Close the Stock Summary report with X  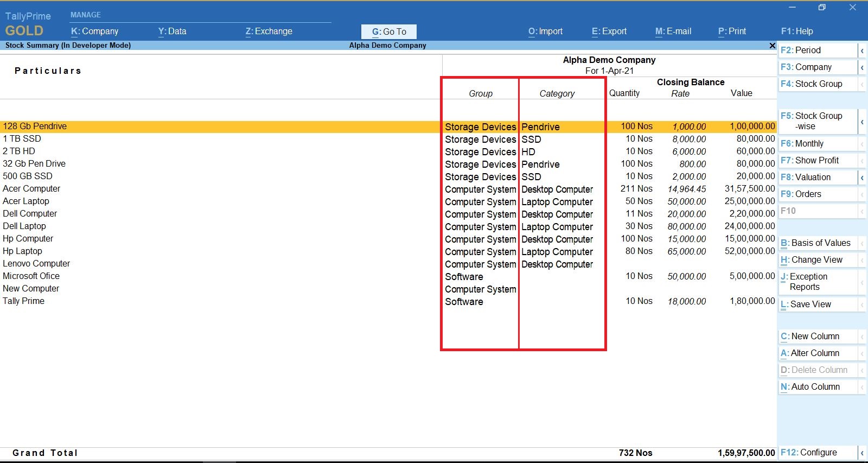[772, 46]
